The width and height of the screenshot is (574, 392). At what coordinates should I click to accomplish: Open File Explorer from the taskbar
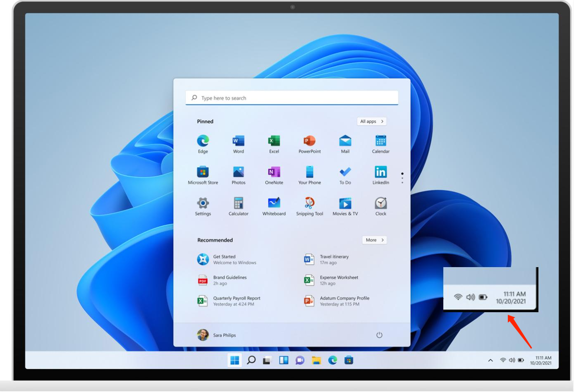[x=316, y=361]
